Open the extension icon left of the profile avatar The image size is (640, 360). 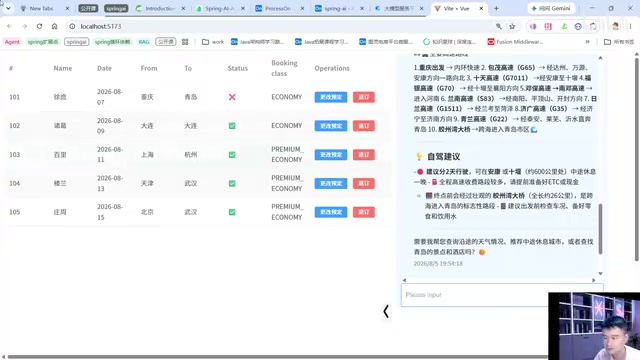click(593, 26)
